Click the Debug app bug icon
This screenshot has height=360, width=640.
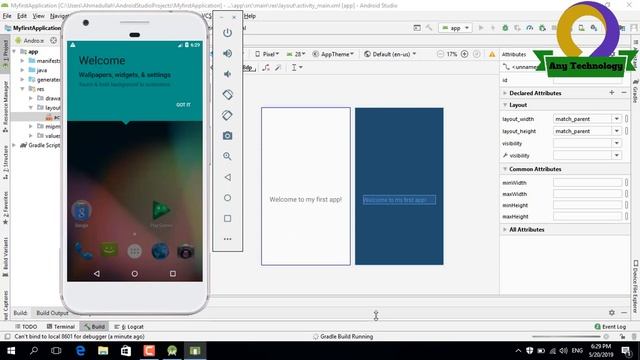pos(505,28)
